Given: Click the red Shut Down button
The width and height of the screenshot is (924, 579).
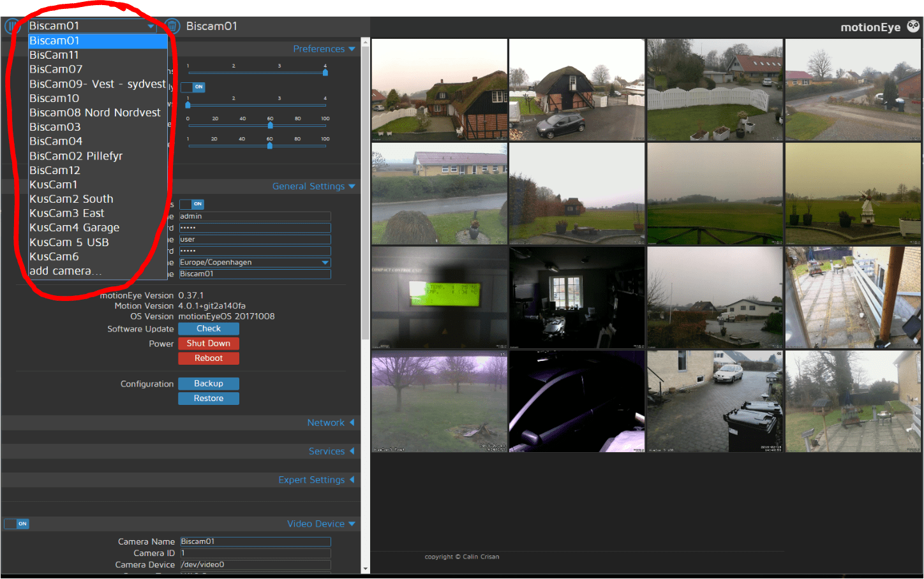Looking at the screenshot, I should [x=208, y=344].
